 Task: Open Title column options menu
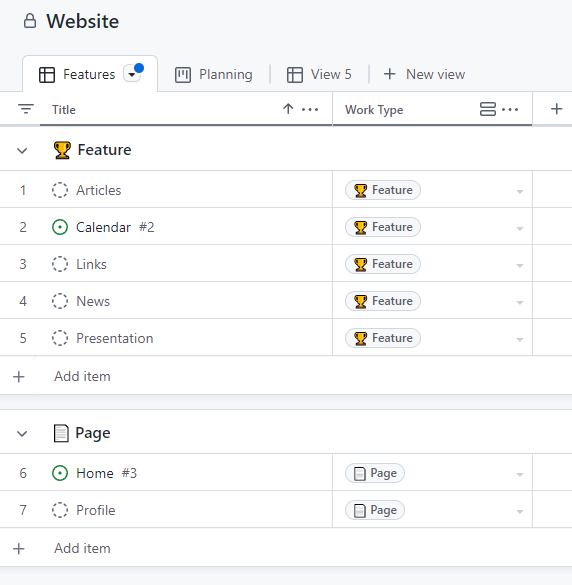pyautogui.click(x=310, y=109)
